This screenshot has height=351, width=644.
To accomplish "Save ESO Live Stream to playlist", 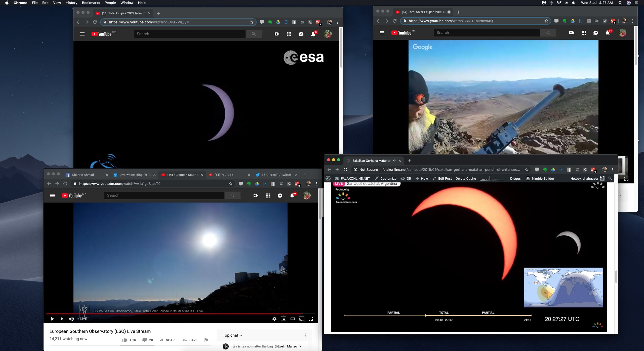I will 190,340.
